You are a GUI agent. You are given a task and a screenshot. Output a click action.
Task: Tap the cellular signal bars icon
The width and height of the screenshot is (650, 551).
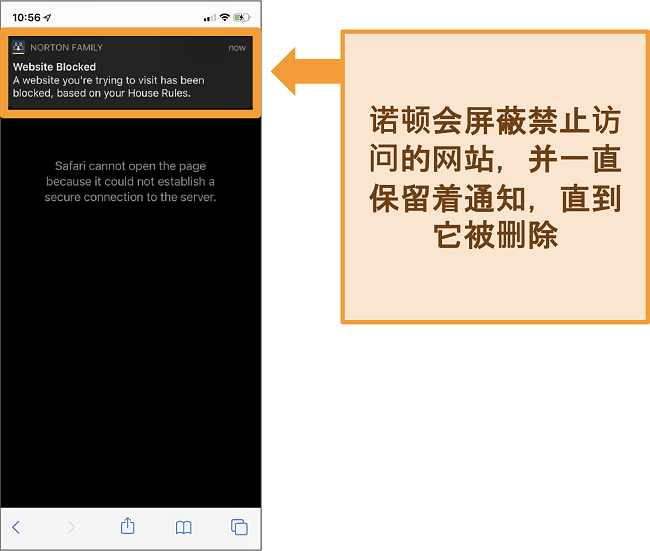coord(210,18)
